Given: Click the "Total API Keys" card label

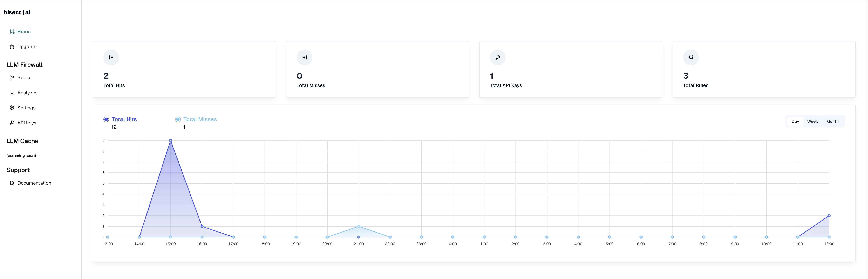Looking at the screenshot, I should (506, 86).
